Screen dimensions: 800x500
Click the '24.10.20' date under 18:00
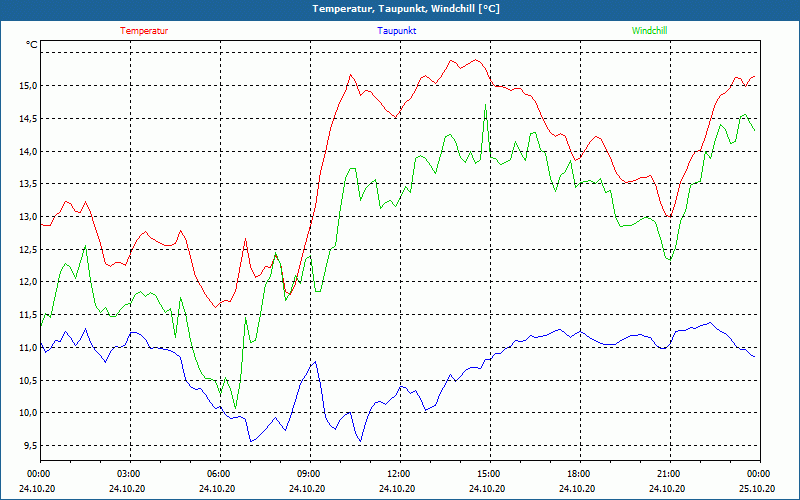pos(577,488)
